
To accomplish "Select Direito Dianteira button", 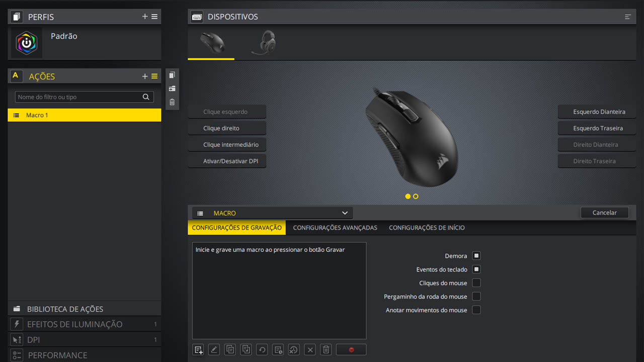I will [597, 145].
